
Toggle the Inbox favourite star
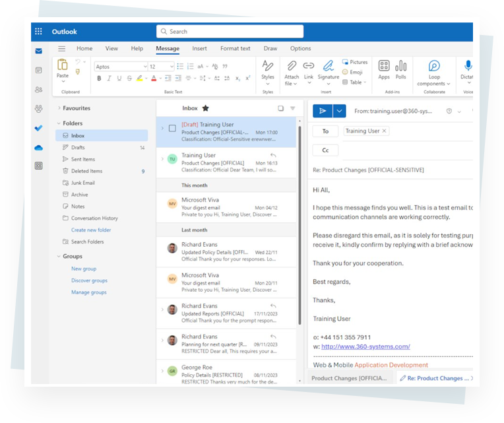point(205,108)
